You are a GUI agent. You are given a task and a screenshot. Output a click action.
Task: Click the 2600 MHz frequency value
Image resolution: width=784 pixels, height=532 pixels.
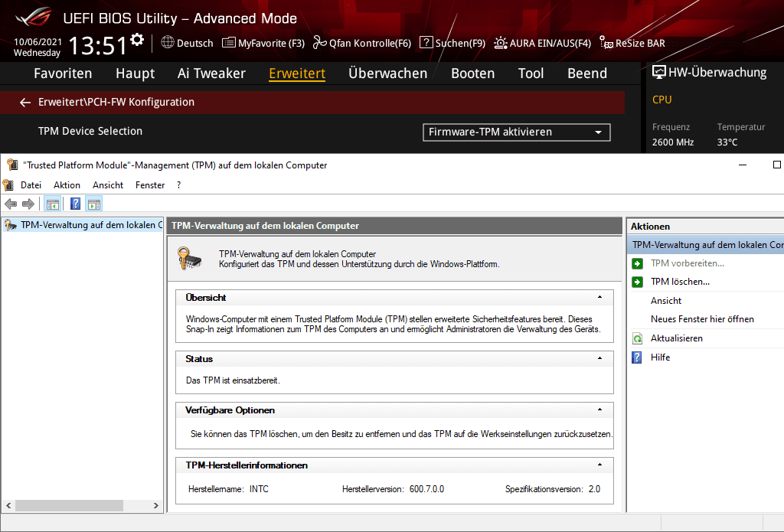(x=673, y=142)
